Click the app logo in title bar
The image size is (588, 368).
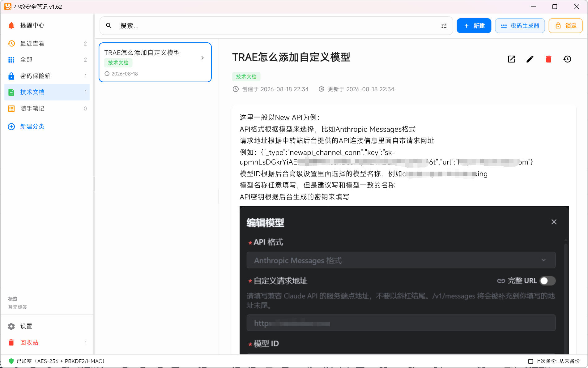click(x=8, y=6)
